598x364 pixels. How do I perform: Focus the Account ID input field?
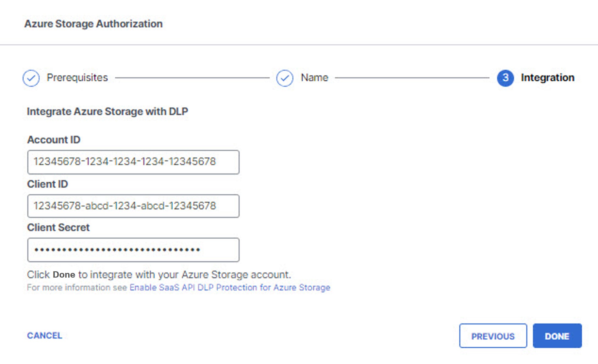click(133, 162)
